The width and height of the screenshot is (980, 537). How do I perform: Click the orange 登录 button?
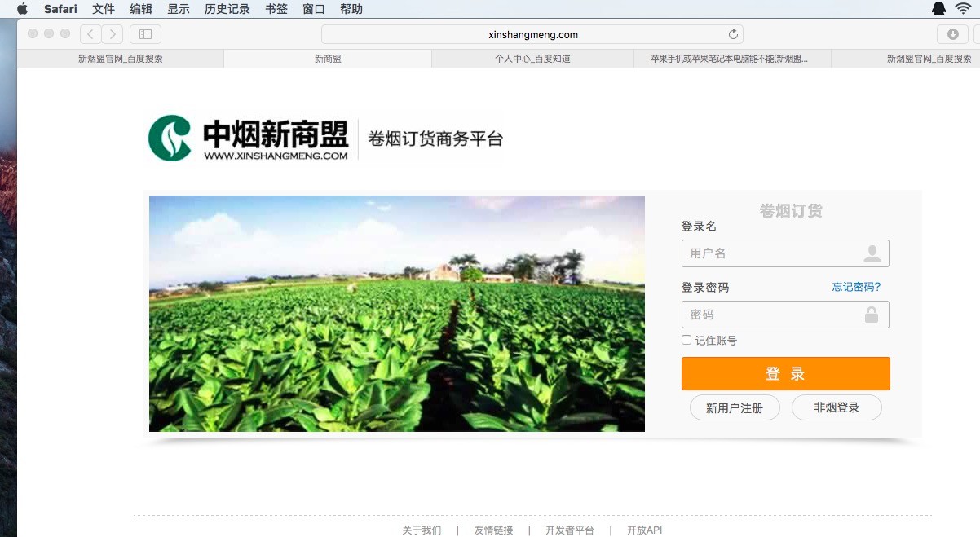tap(785, 374)
